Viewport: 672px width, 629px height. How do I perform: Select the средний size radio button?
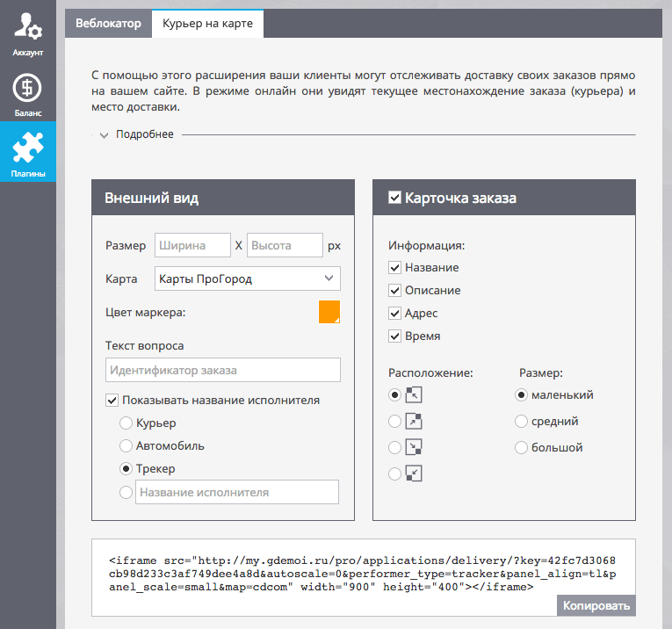coord(522,422)
